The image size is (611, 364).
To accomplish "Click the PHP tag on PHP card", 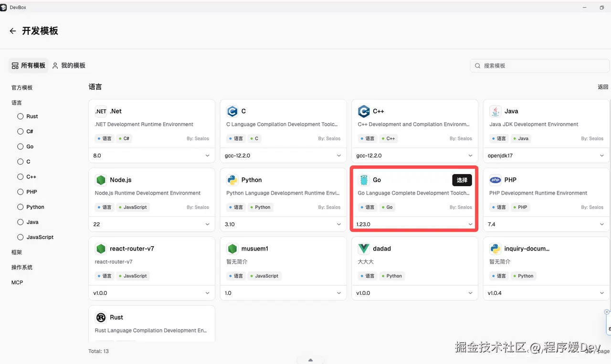I will [520, 207].
